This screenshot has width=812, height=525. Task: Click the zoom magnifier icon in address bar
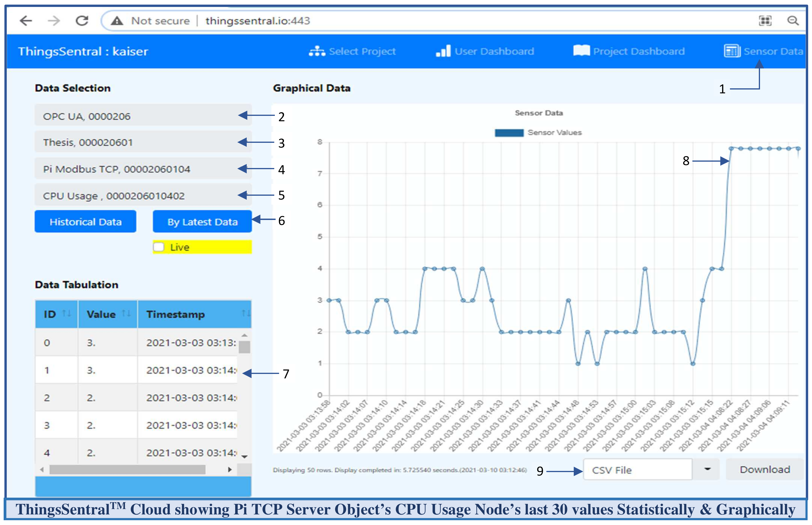click(x=793, y=21)
